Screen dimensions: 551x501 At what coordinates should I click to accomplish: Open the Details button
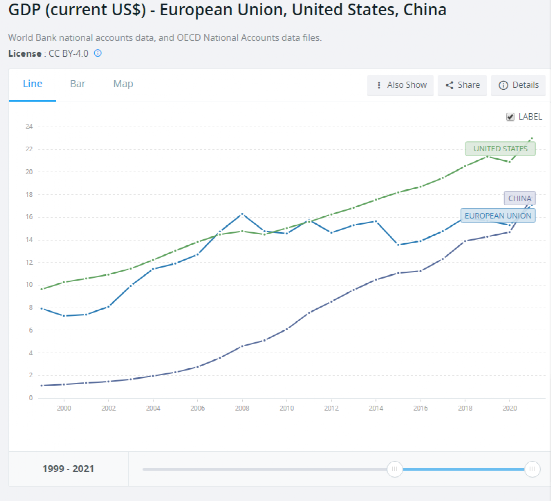point(518,85)
